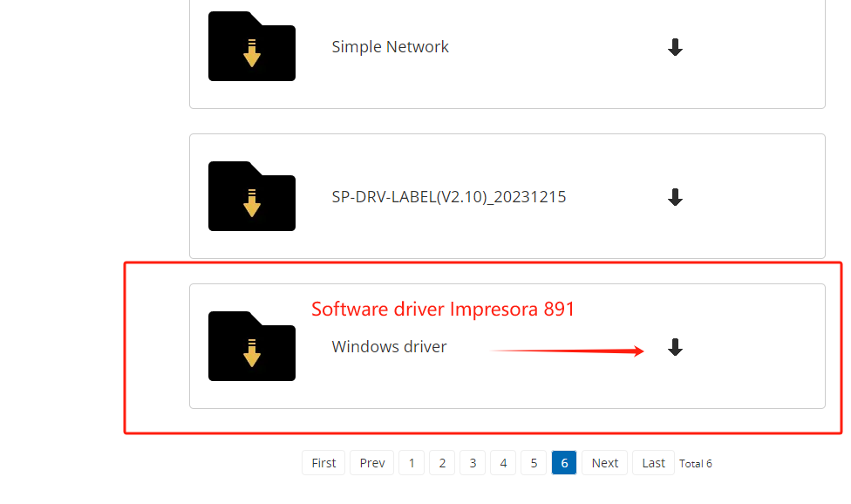Switch to page 5
The image size is (851, 504).
(534, 463)
